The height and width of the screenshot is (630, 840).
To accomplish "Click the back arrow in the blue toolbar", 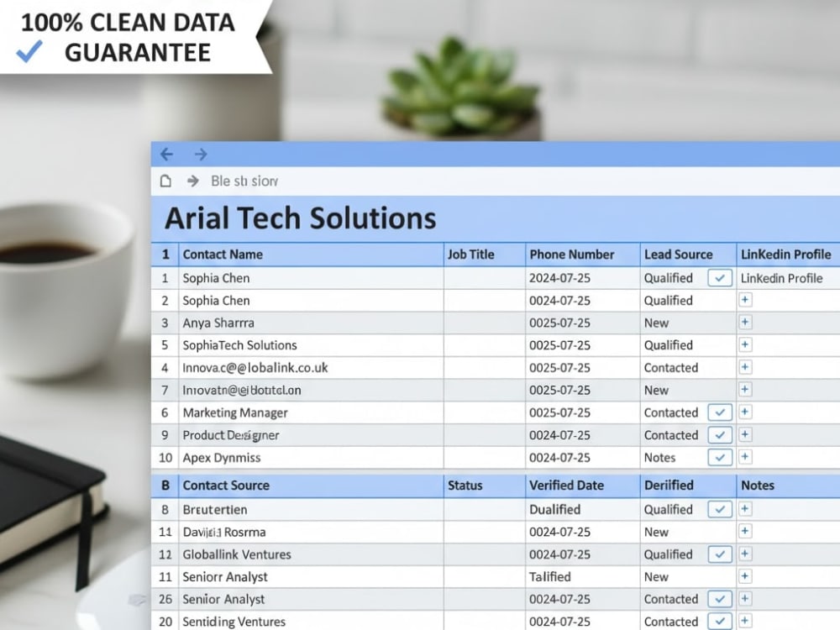I will [166, 155].
